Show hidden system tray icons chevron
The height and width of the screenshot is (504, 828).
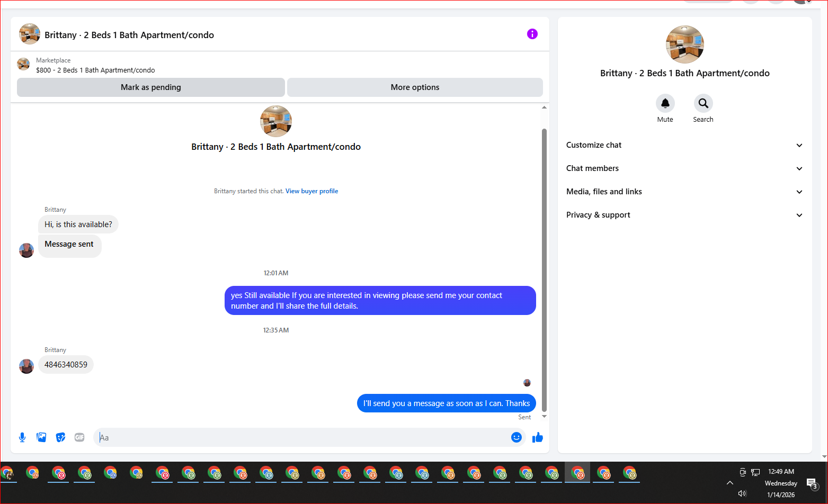point(730,483)
